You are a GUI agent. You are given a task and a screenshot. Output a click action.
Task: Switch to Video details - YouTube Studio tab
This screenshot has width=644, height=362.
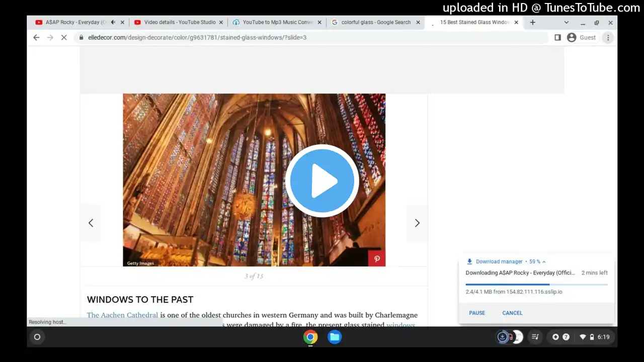pyautogui.click(x=180, y=22)
